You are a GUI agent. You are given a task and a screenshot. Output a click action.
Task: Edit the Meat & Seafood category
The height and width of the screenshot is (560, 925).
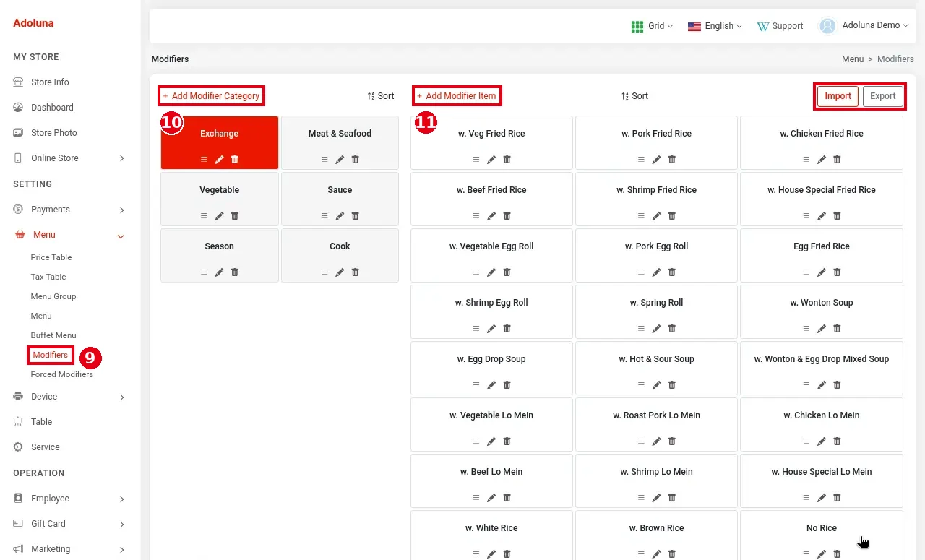(340, 159)
